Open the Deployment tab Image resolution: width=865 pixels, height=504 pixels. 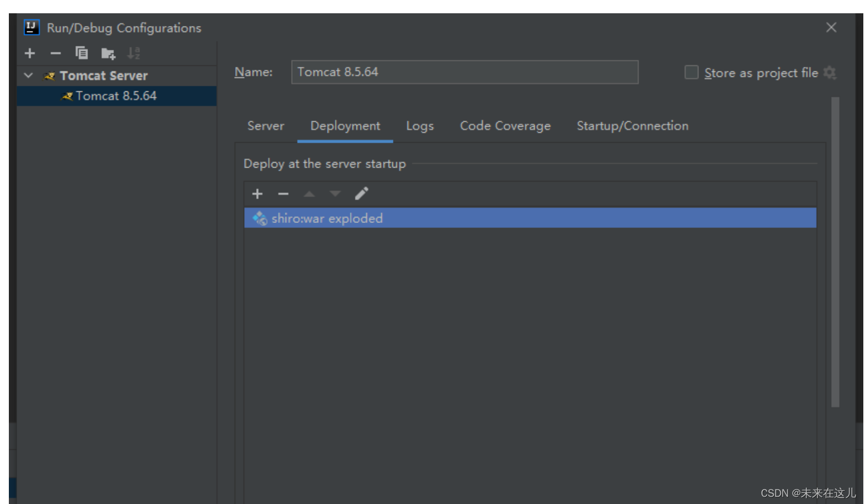(345, 126)
